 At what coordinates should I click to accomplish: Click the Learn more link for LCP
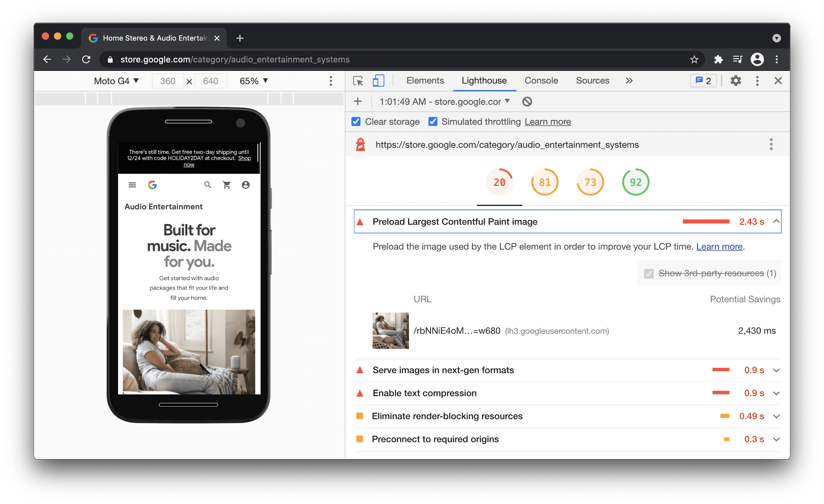(719, 246)
